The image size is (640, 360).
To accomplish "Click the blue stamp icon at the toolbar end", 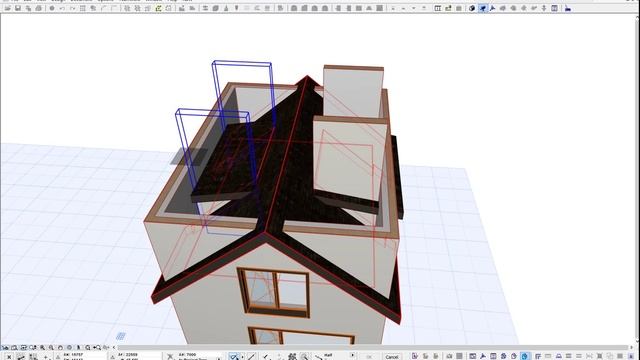I will click(x=568, y=8).
